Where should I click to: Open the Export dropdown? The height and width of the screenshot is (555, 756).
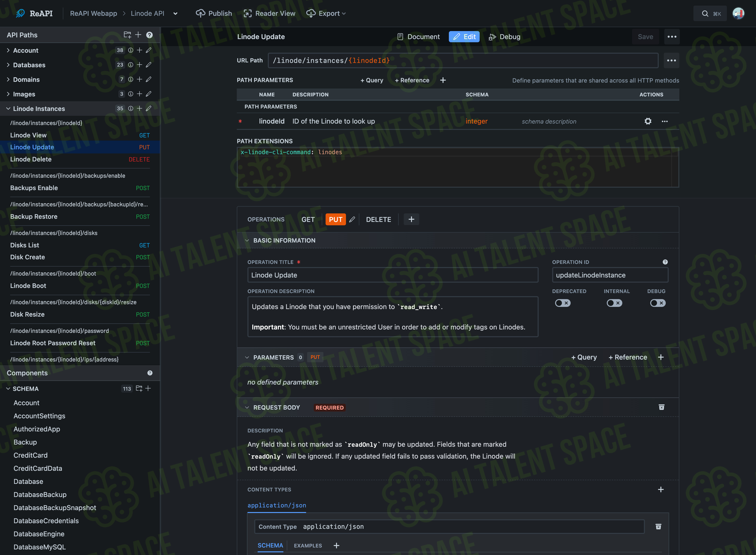coord(326,13)
